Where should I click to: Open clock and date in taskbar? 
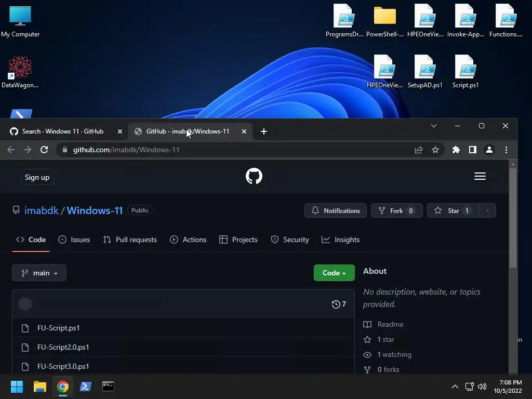[x=508, y=387]
